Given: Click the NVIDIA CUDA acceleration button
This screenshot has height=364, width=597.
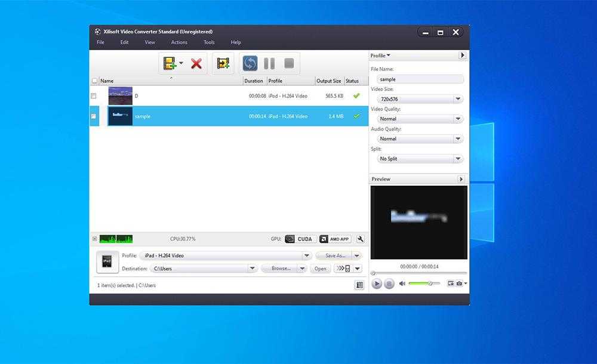Looking at the screenshot, I should coord(300,239).
